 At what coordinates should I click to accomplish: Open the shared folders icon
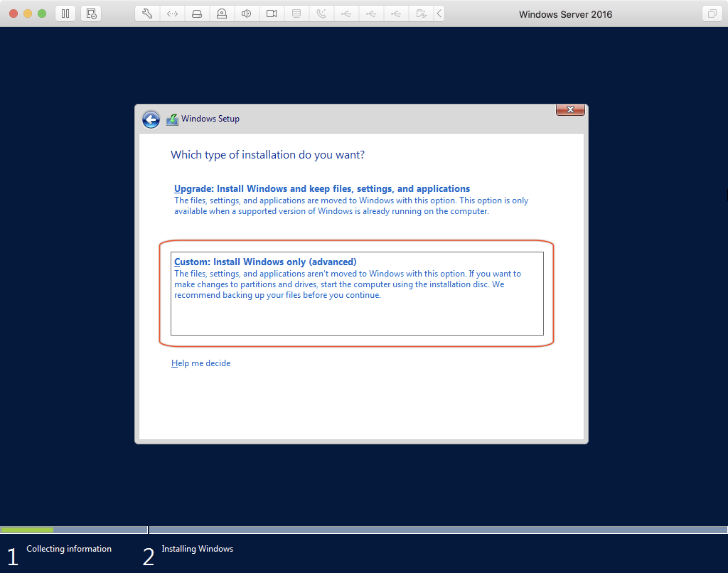coord(421,14)
